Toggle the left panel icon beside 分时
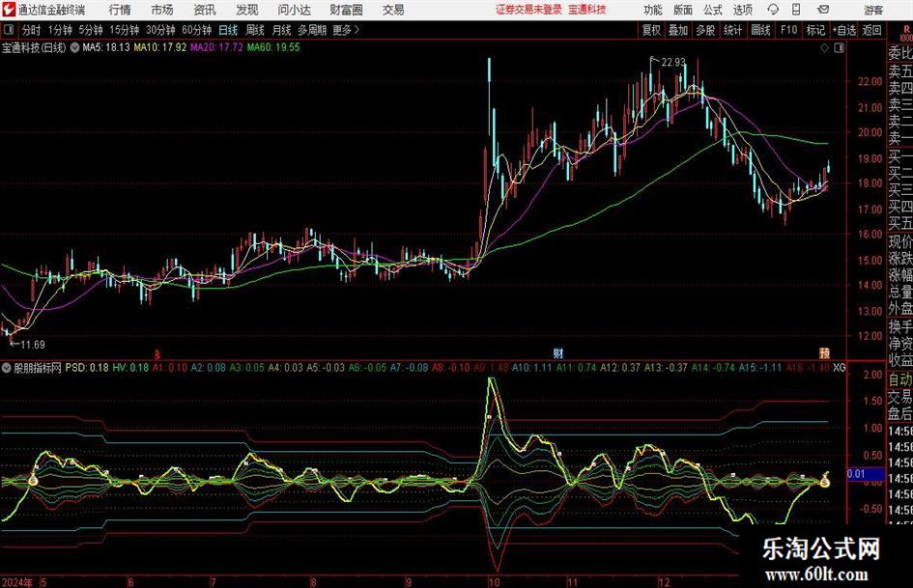913x588 pixels. coord(9,30)
